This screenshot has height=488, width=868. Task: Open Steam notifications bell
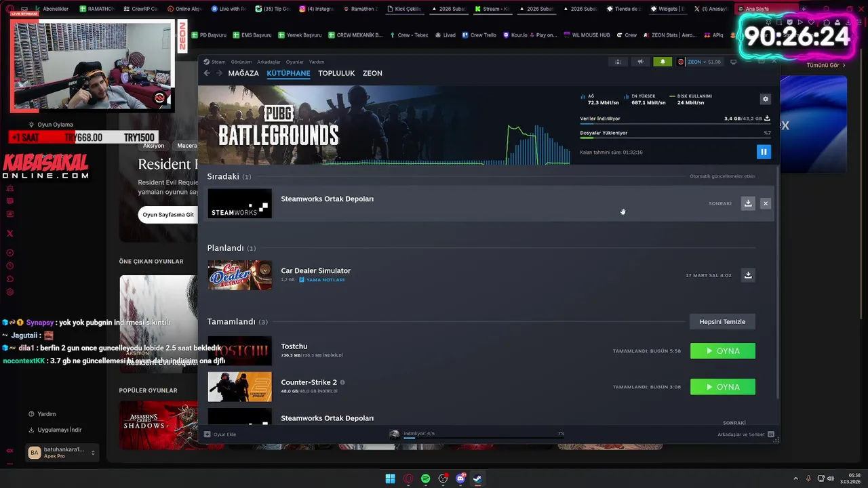tap(663, 62)
